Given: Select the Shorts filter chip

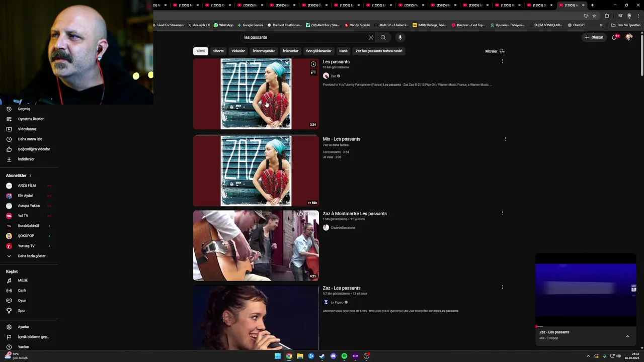Looking at the screenshot, I should (x=218, y=51).
